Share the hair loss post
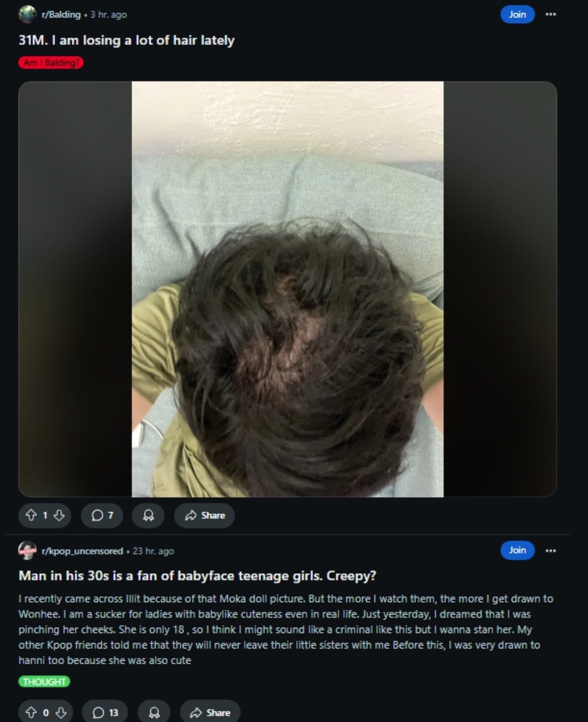This screenshot has height=722, width=588. 205,515
